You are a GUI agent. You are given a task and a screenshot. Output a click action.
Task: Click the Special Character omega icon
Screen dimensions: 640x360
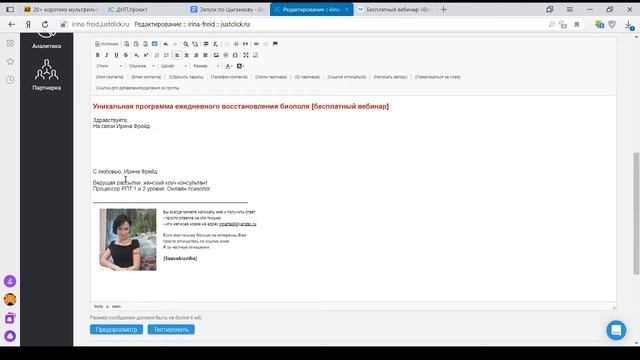[235, 55]
